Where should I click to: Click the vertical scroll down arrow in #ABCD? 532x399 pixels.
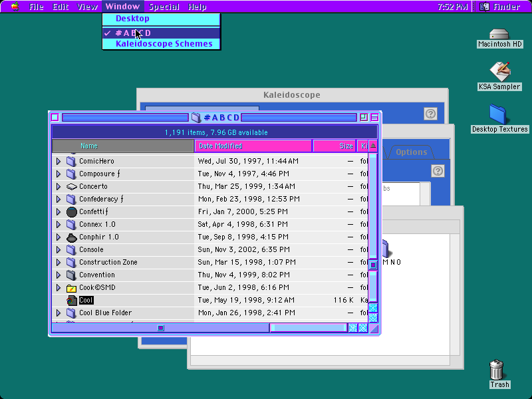(373, 318)
